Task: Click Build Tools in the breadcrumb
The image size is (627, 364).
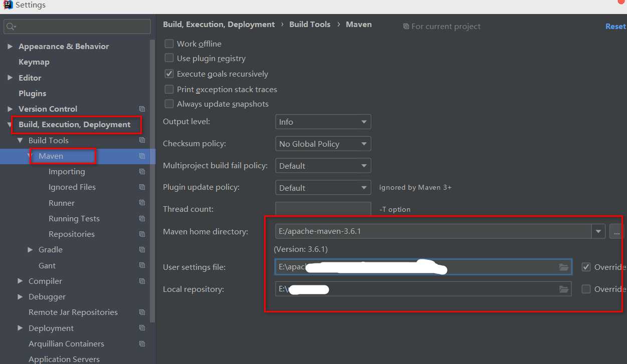Action: (x=310, y=25)
